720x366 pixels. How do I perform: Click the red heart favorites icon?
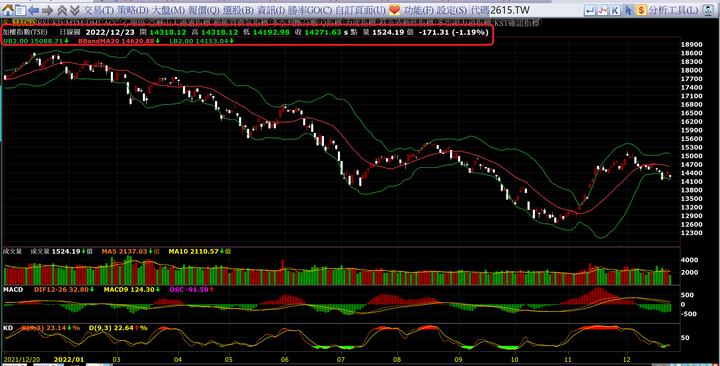tap(394, 10)
